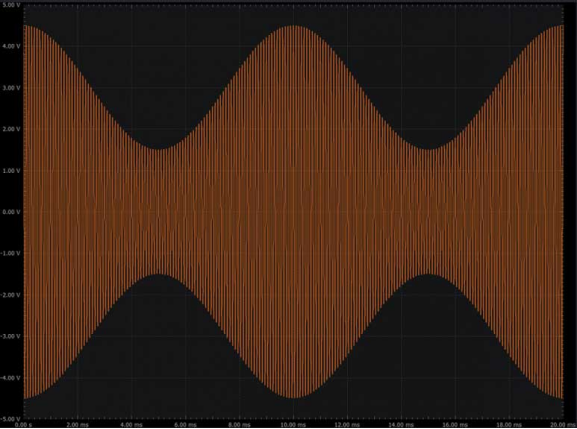Select the -1.00 V axis label
Image resolution: width=577 pixels, height=429 pixels.
pyautogui.click(x=11, y=253)
